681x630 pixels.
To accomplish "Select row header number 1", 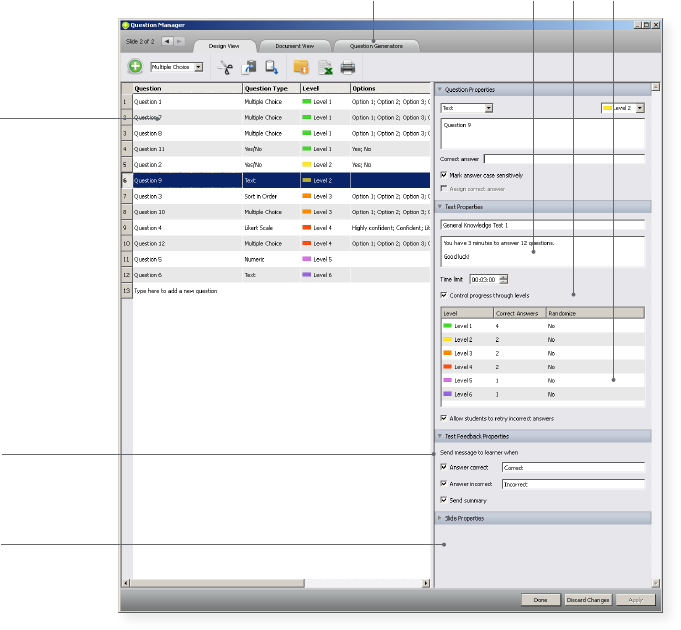I will [x=126, y=102].
